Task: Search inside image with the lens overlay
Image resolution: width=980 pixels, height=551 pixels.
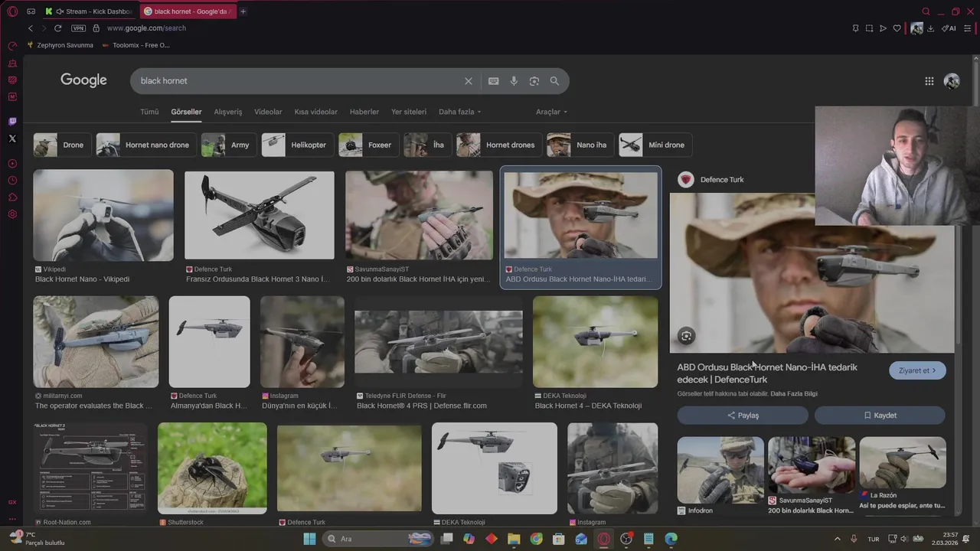Action: tap(686, 336)
